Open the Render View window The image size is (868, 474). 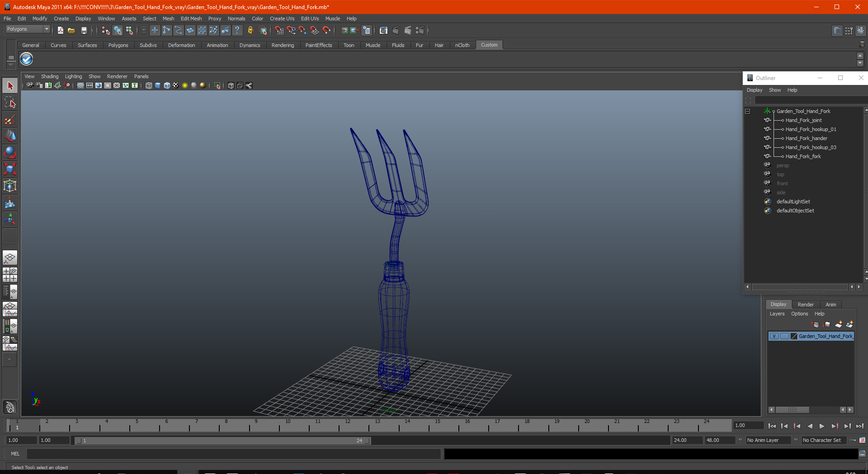coord(383,30)
